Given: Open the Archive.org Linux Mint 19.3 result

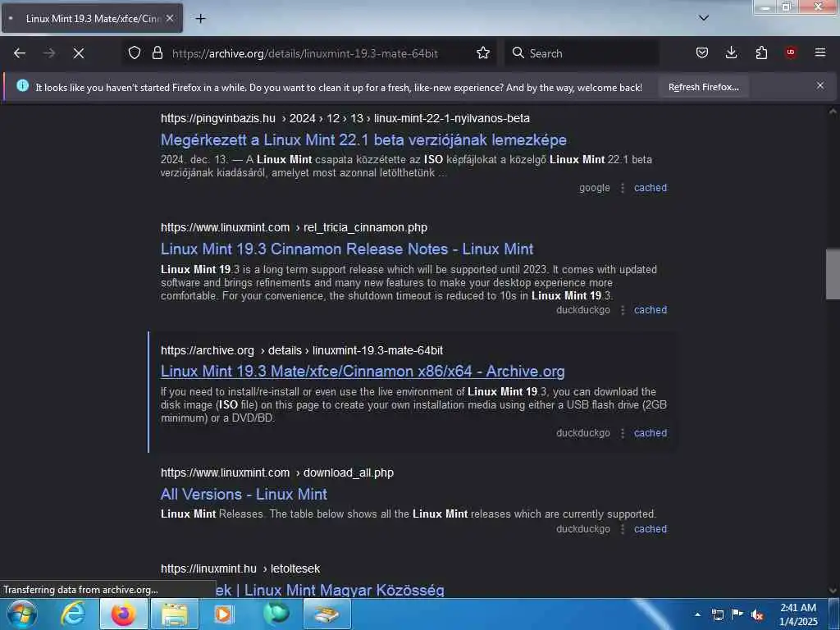Looking at the screenshot, I should tap(363, 372).
